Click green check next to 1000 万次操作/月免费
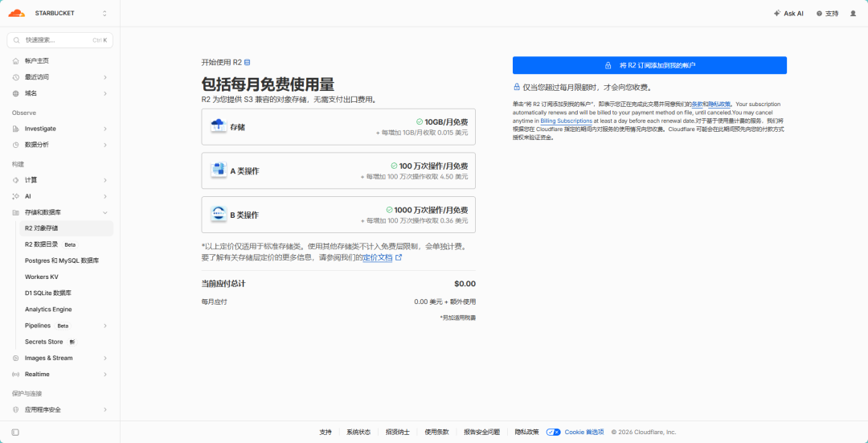Image resolution: width=868 pixels, height=443 pixels. 389,210
